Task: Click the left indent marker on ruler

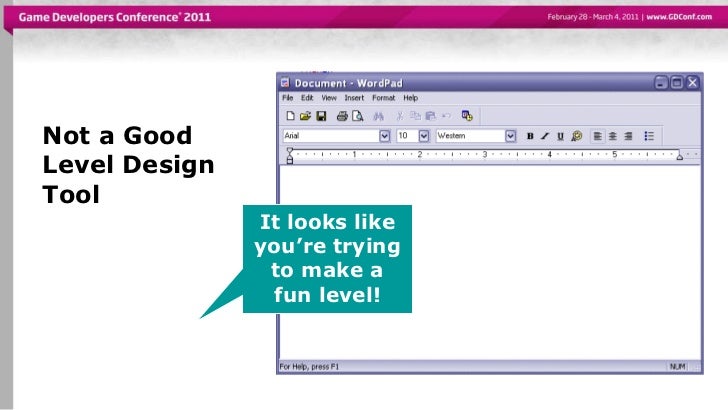Action: pyautogui.click(x=290, y=156)
